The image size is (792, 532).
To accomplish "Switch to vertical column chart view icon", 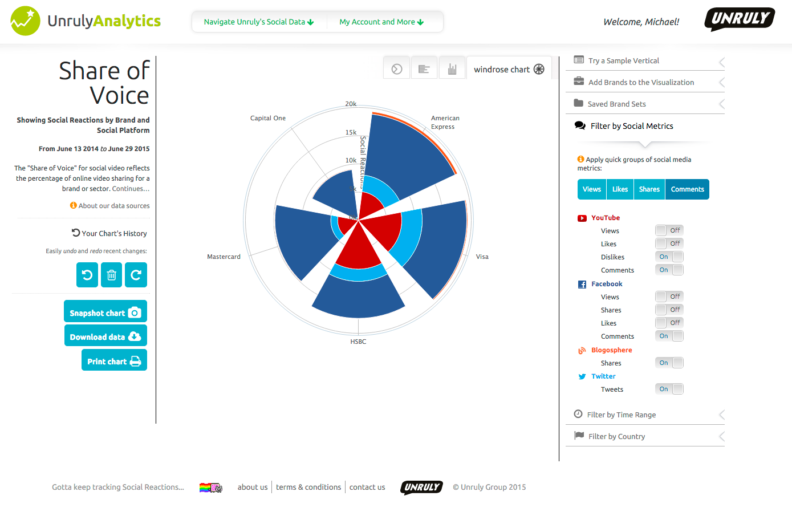I will click(452, 69).
